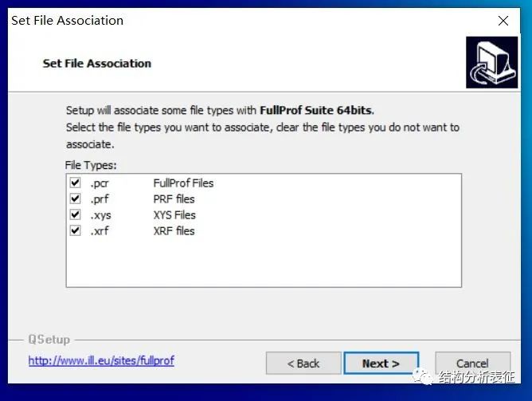Select the PRF files description text
This screenshot has height=401, width=532.
tap(174, 199)
